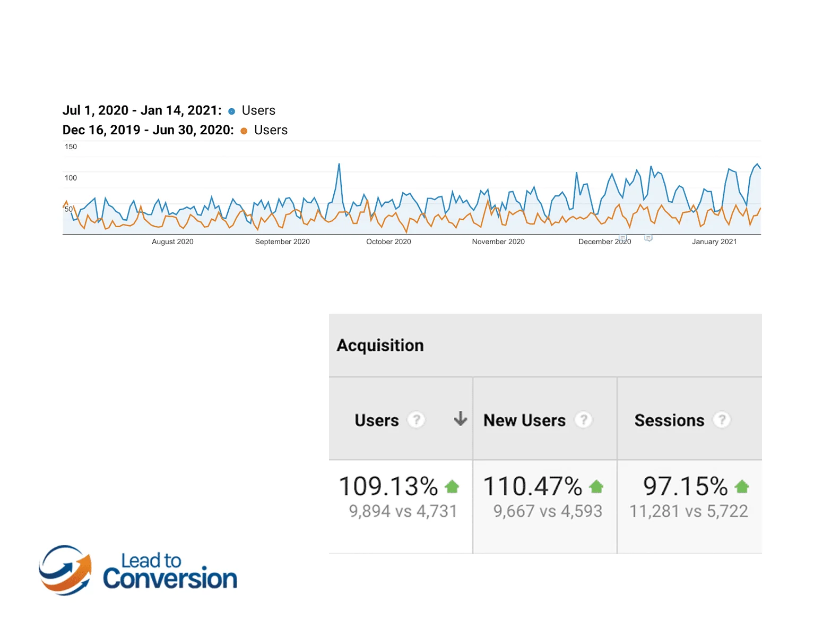Click the "Lead to Conversion" logo text
Screen dimensions: 840x637
click(x=170, y=571)
